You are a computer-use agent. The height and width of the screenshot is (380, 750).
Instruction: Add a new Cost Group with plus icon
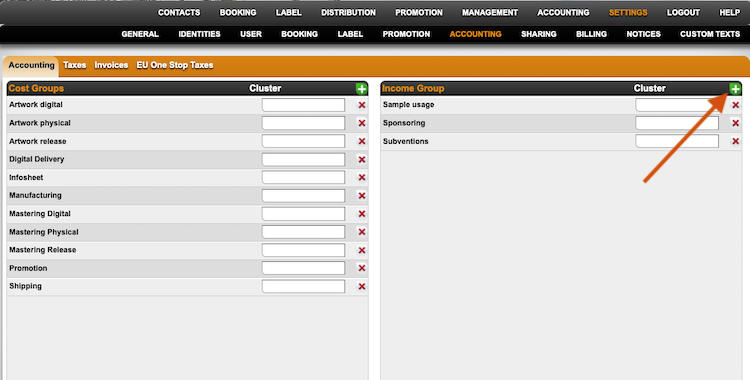[x=362, y=89]
